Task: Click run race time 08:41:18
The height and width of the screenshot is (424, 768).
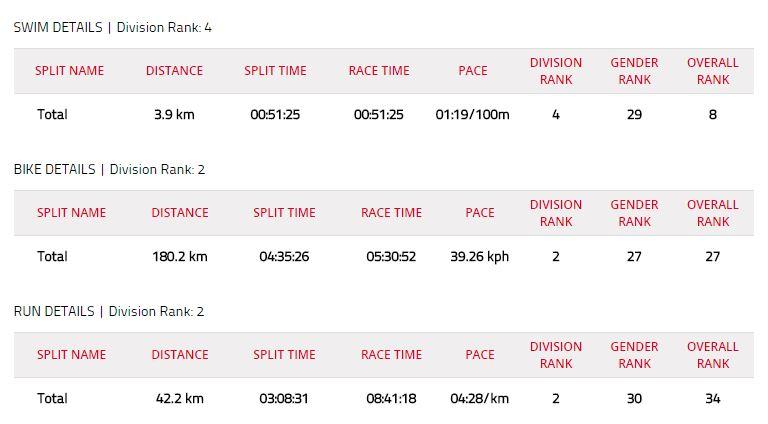Action: [x=391, y=399]
